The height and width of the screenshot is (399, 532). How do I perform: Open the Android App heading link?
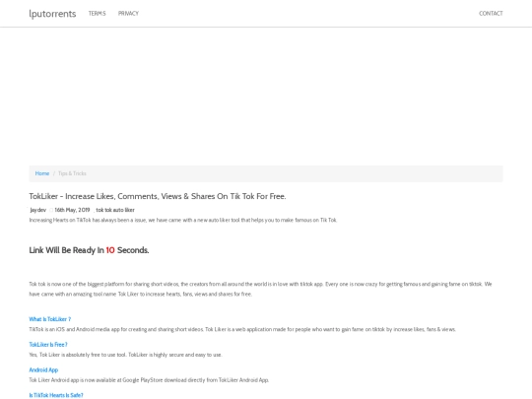point(43,369)
